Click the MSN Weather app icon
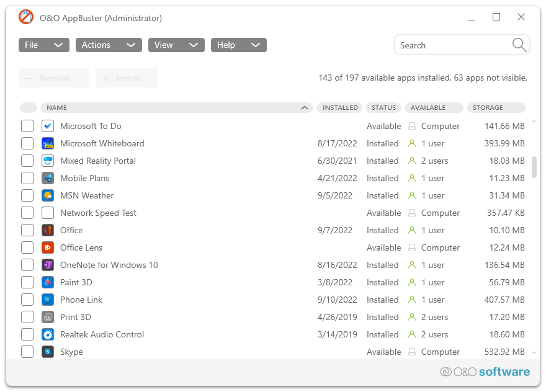Image resolution: width=546 pixels, height=392 pixels. (x=48, y=195)
